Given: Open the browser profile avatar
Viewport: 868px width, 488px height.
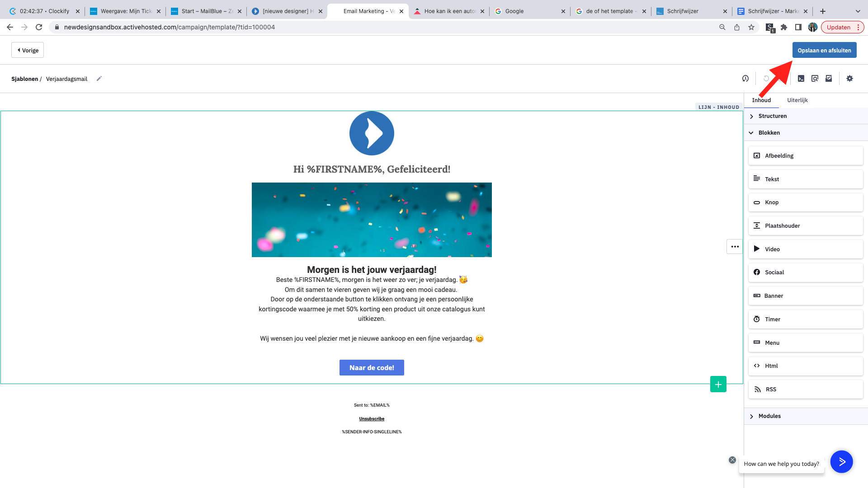Looking at the screenshot, I should point(813,27).
